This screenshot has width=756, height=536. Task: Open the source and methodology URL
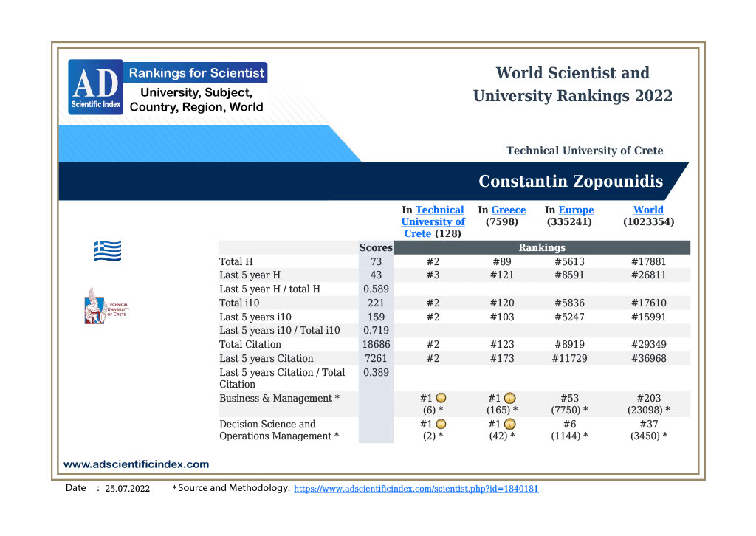[416, 489]
